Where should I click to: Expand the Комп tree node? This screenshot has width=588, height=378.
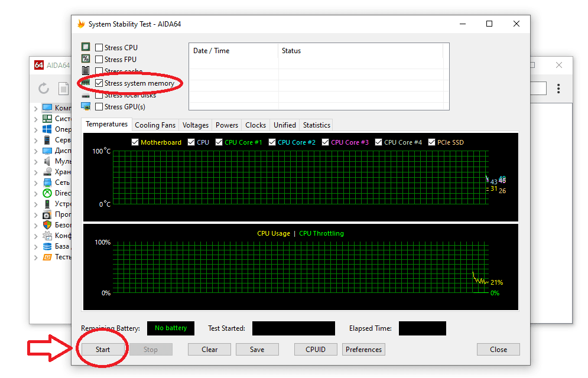35,109
